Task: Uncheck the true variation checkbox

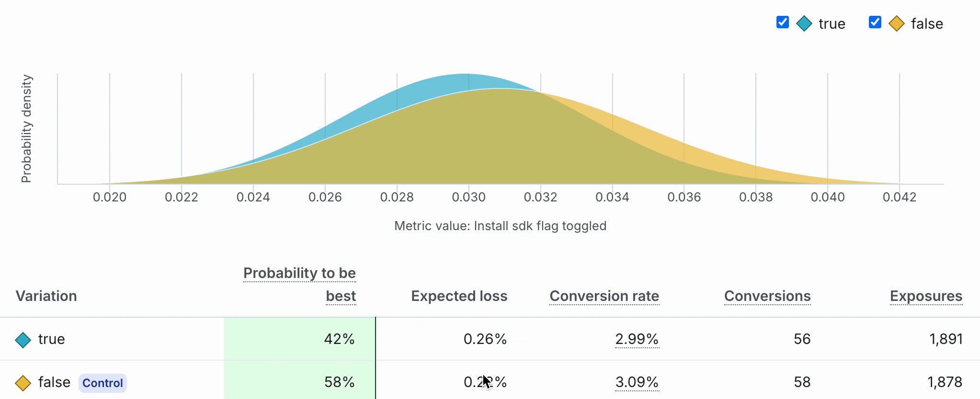Action: 783,22
